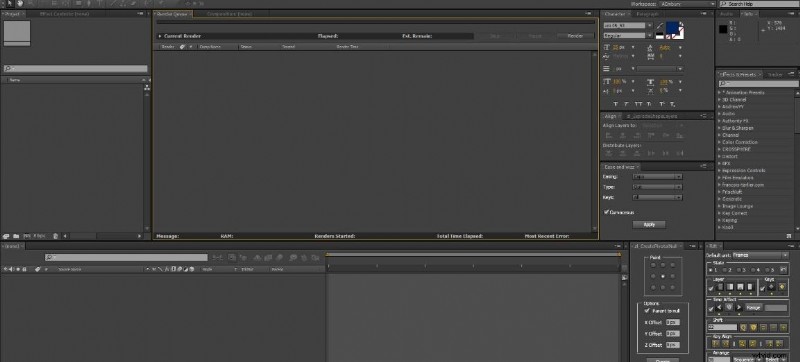
Task: Expand the Color Correction effects category
Action: 720,142
